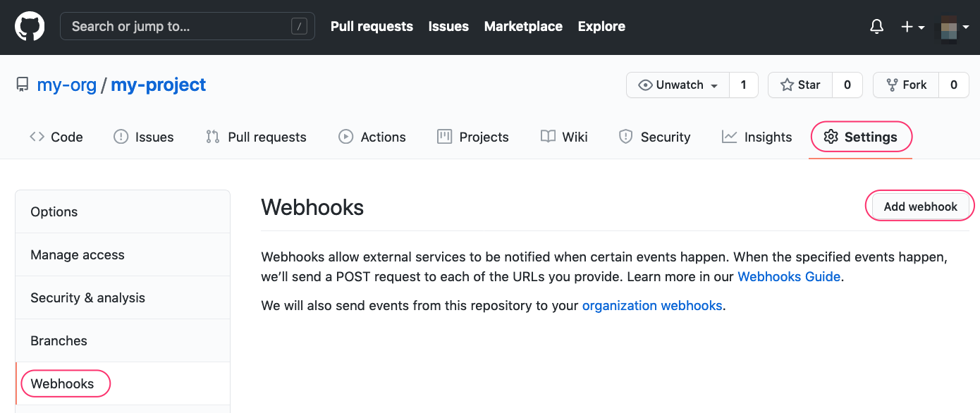980x413 pixels.
Task: Switch to the Code tab
Action: tap(56, 137)
